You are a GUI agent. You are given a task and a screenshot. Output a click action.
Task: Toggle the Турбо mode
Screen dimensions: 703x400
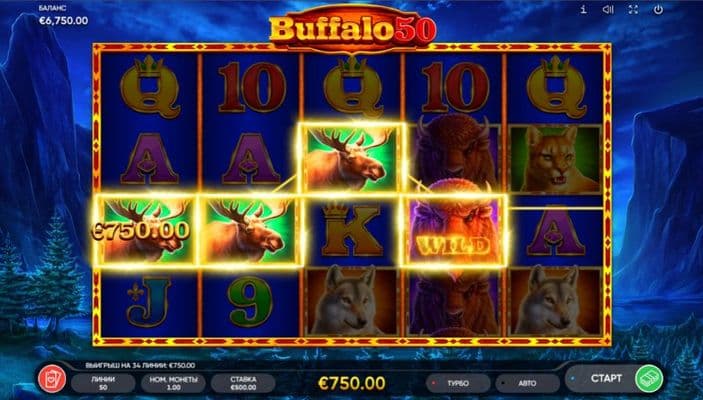pyautogui.click(x=458, y=383)
